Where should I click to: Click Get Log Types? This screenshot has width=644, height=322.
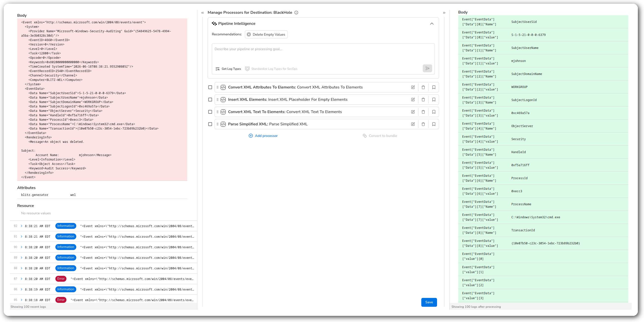coord(228,69)
